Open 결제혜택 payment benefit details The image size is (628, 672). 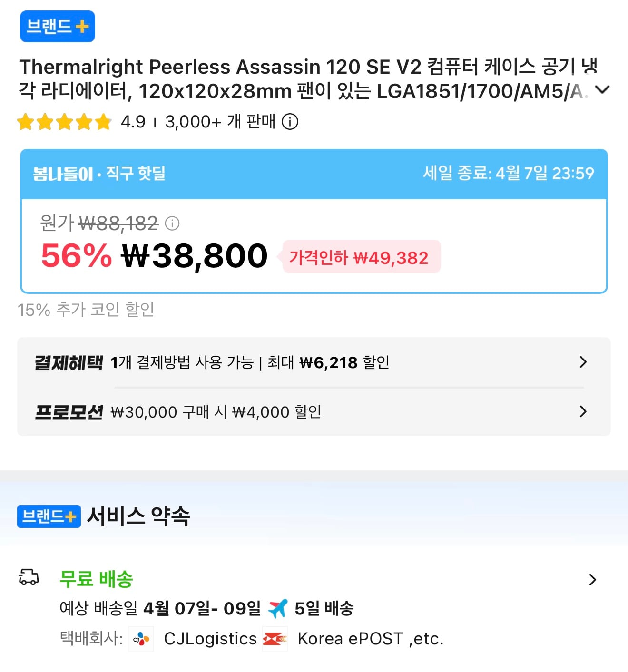coord(583,362)
